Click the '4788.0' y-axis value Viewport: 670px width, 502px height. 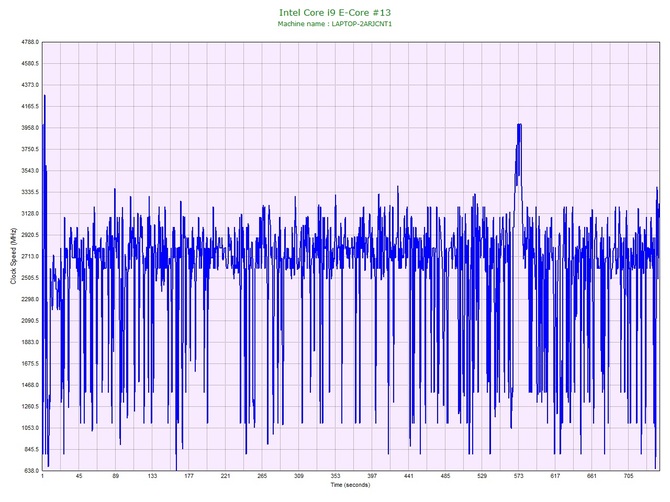tap(30, 42)
